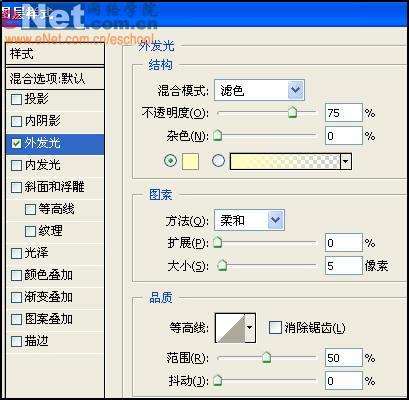Select the gradient radio button
The height and width of the screenshot is (400, 409).
[218, 161]
